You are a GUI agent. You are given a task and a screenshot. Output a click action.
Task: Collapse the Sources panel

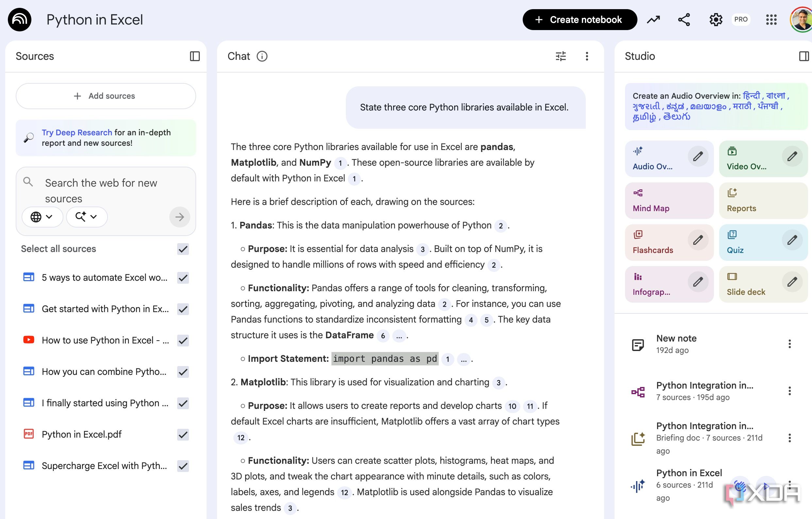click(195, 56)
